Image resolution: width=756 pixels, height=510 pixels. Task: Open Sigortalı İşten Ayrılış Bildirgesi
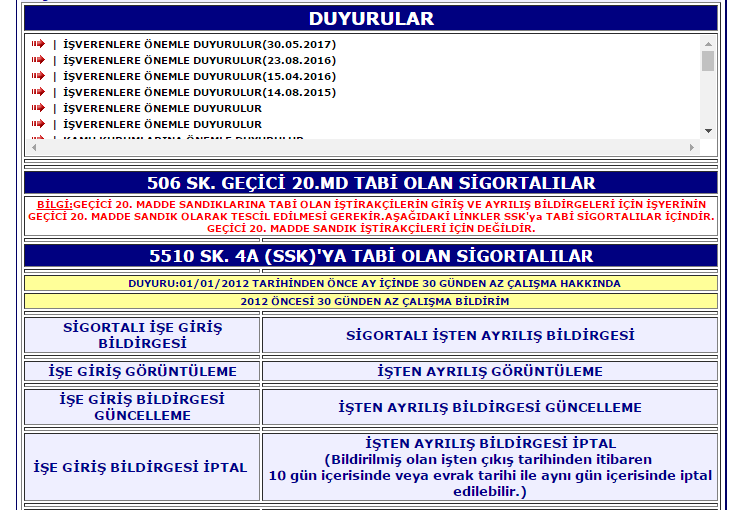point(489,335)
